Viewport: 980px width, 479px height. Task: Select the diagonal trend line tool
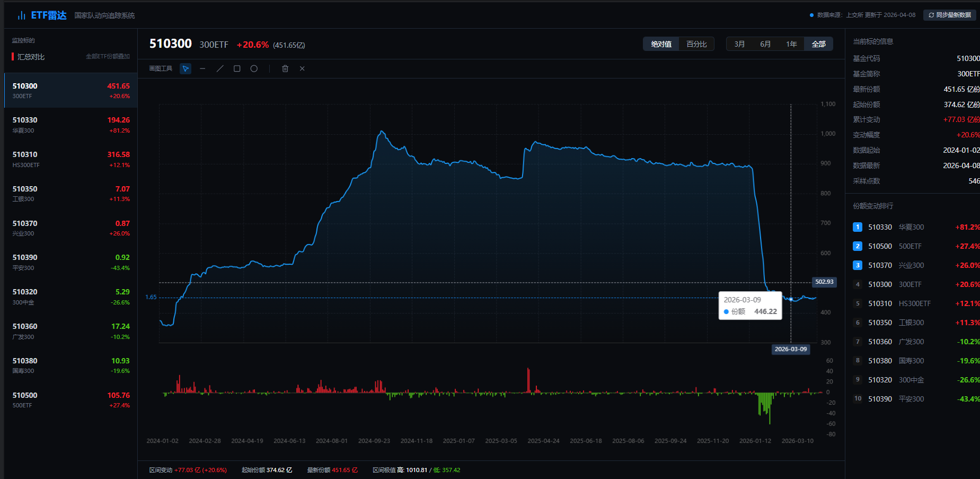point(220,68)
